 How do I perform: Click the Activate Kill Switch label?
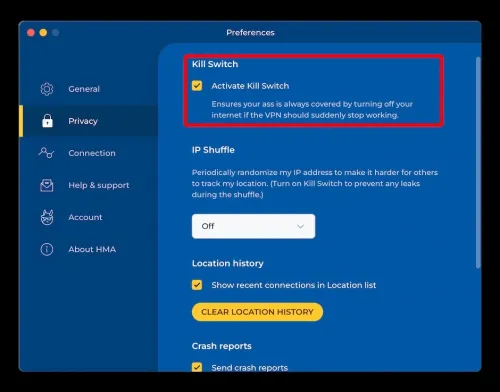[250, 86]
